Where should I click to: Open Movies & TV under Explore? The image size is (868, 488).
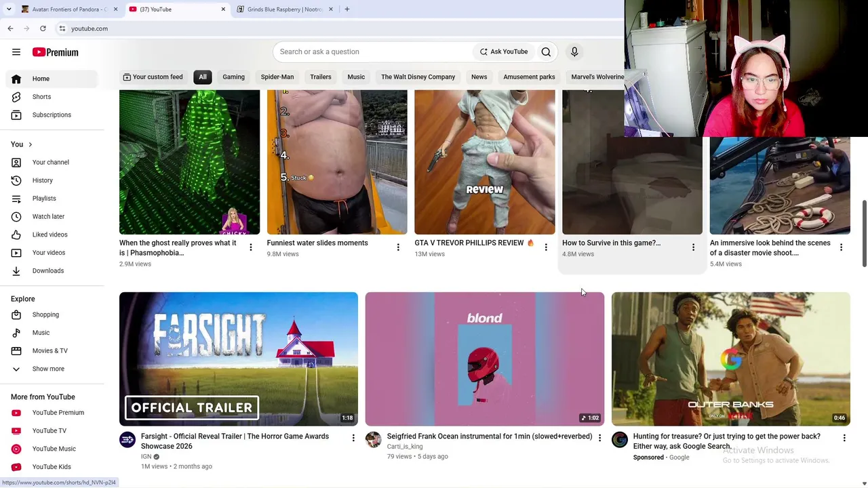point(52,350)
